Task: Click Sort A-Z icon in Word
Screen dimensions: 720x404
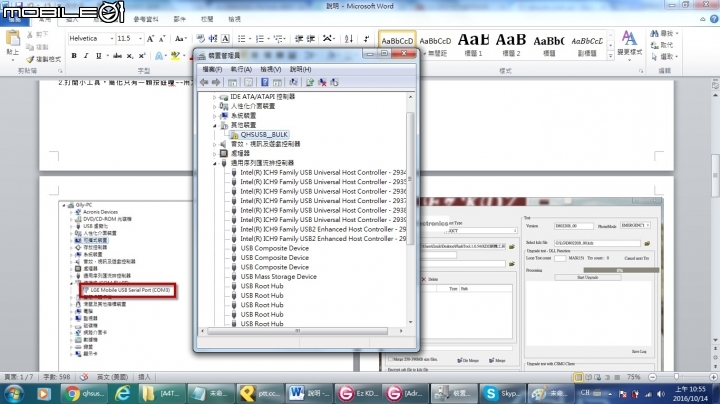Action: pos(349,39)
